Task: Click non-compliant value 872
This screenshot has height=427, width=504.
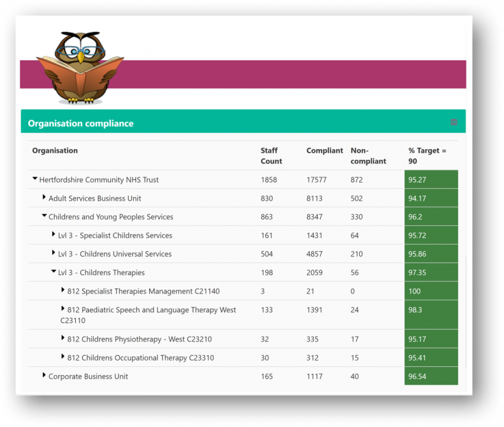Action: click(x=357, y=180)
